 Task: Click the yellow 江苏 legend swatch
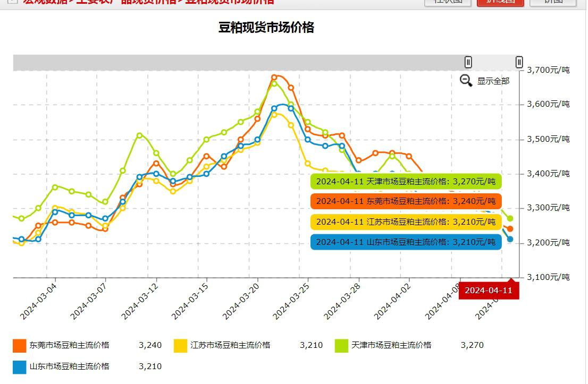(180, 346)
